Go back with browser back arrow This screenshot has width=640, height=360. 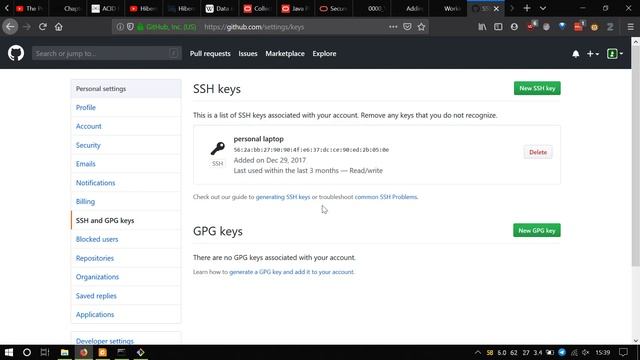10,27
